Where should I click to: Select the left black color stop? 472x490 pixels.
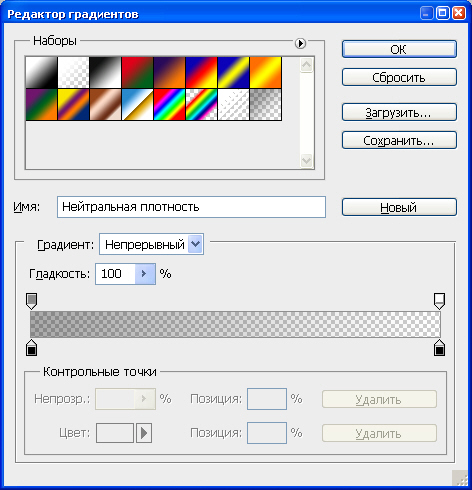[31, 348]
